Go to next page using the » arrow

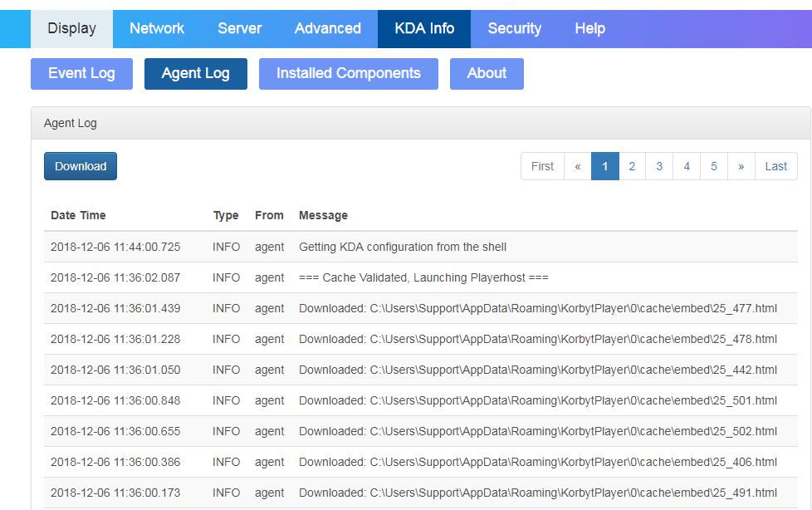point(741,165)
